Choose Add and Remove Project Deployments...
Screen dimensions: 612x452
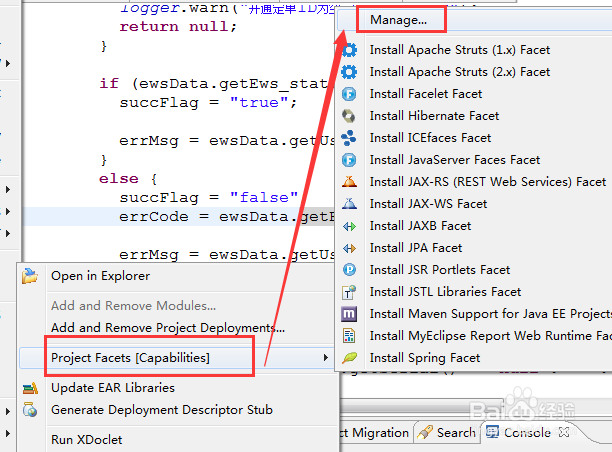pyautogui.click(x=168, y=327)
